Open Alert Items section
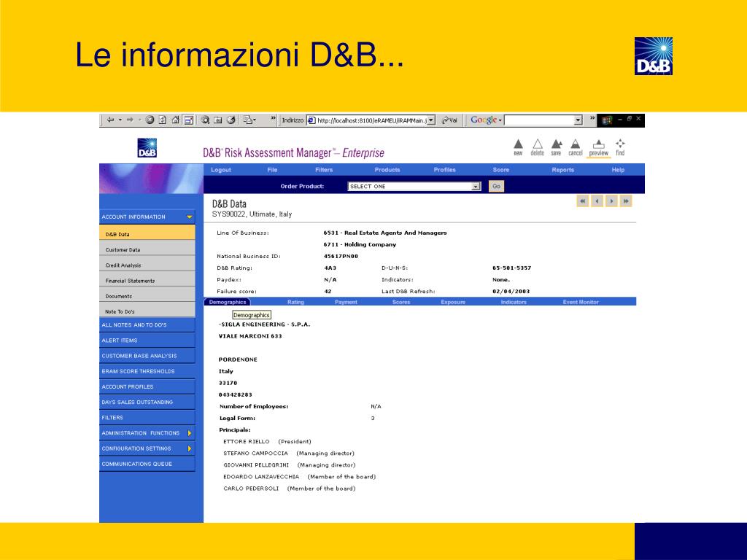Screen dimensions: 747x560 147,341
